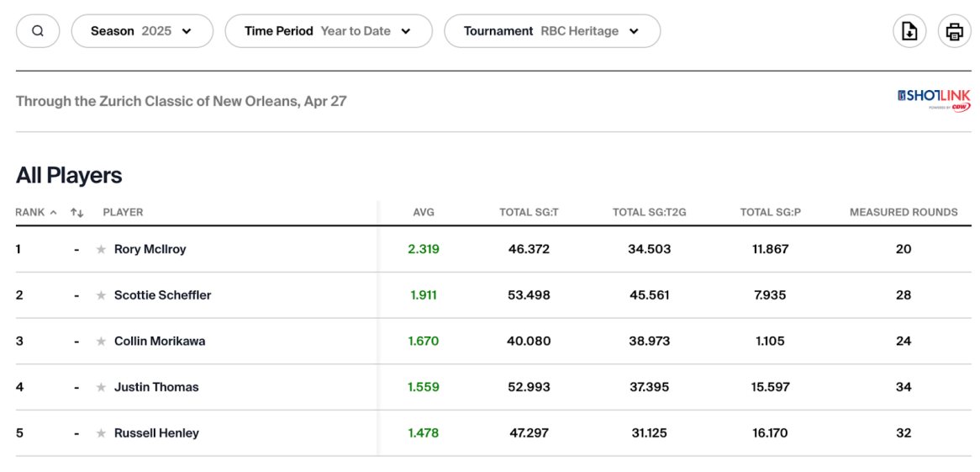This screenshot has height=472, width=980.
Task: Select the PLAYER column header
Action: (x=123, y=213)
